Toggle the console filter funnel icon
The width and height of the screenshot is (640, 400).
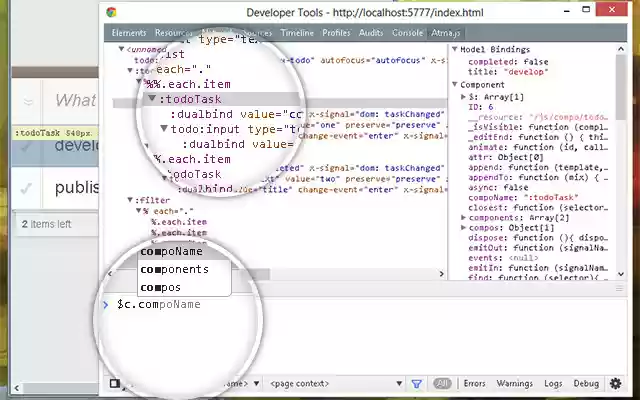pos(416,384)
